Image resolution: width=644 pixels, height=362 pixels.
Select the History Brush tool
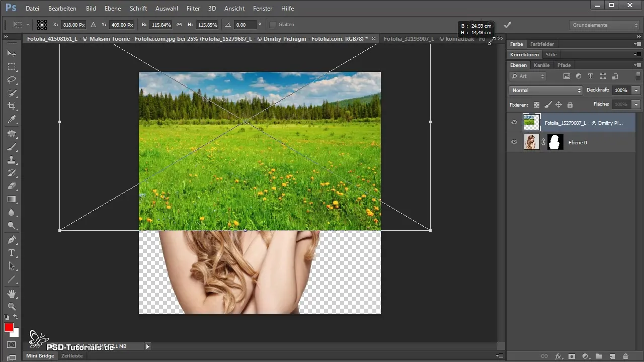(12, 173)
